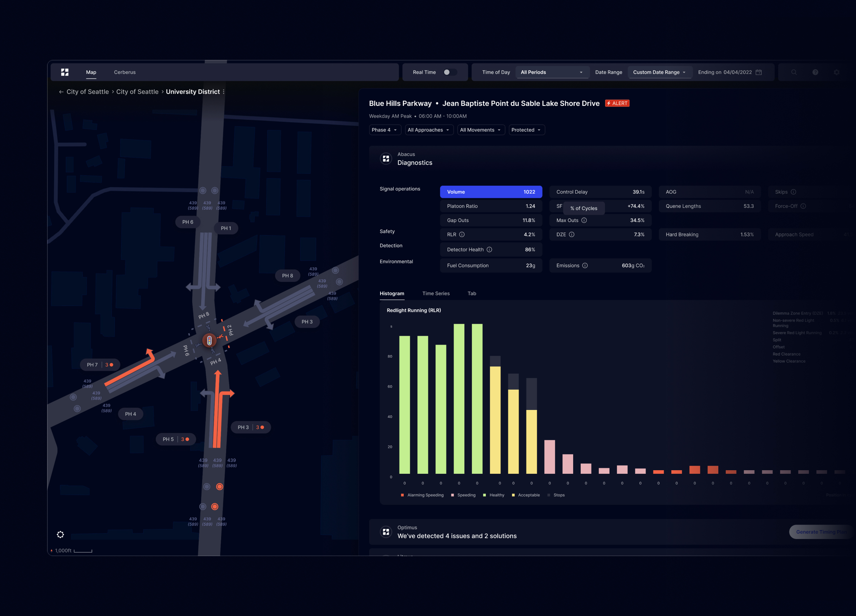
Task: Open the settings gear in top bar
Action: [x=836, y=72]
